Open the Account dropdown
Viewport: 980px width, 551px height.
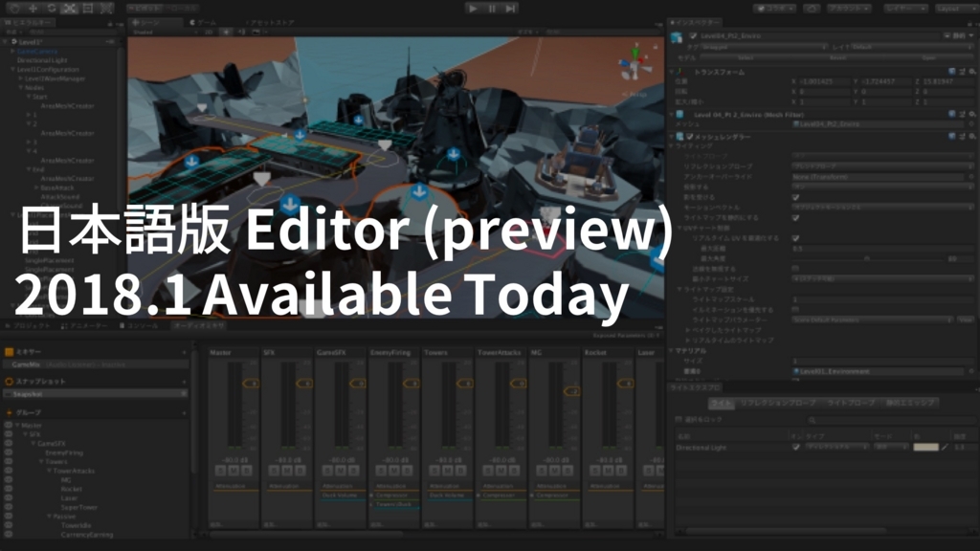point(849,9)
